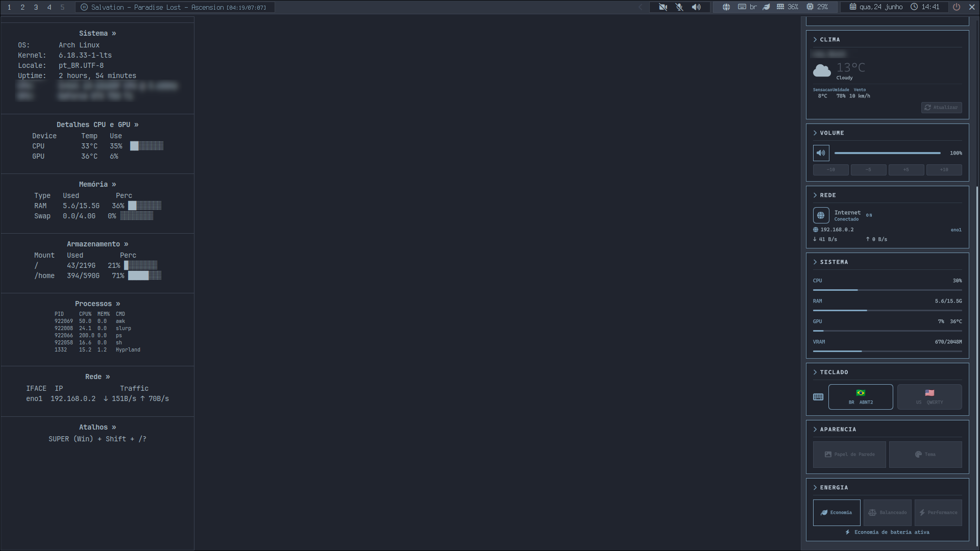
Task: Click the keyboard icon in TECLADO
Action: 818,397
